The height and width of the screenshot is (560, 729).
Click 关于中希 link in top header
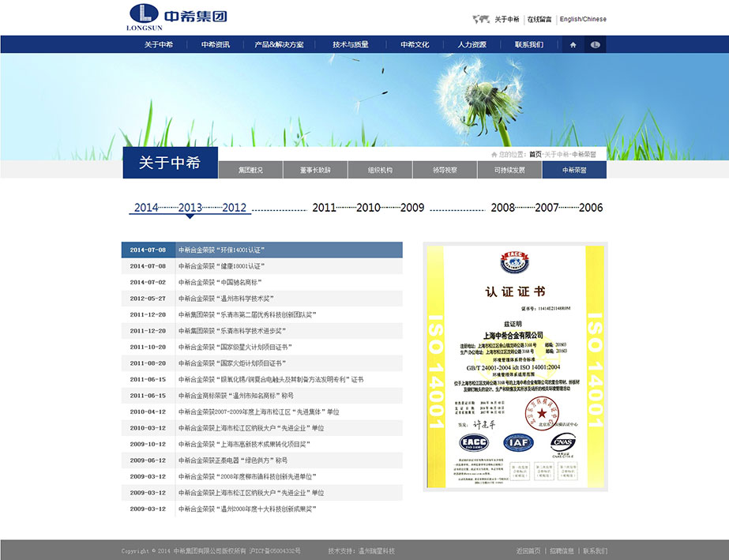[507, 19]
